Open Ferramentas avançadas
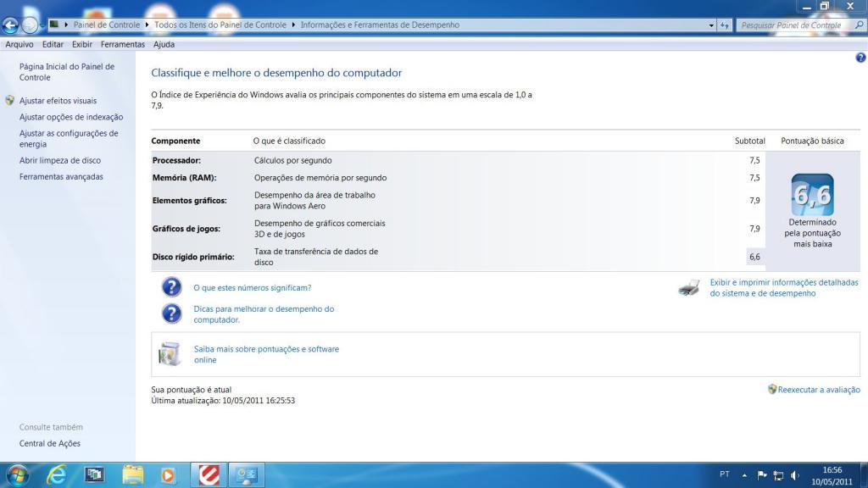This screenshot has width=868, height=488. pos(61,176)
